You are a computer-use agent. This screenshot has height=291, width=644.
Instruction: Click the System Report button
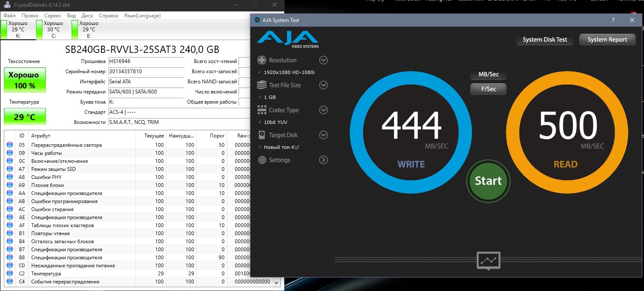(607, 39)
